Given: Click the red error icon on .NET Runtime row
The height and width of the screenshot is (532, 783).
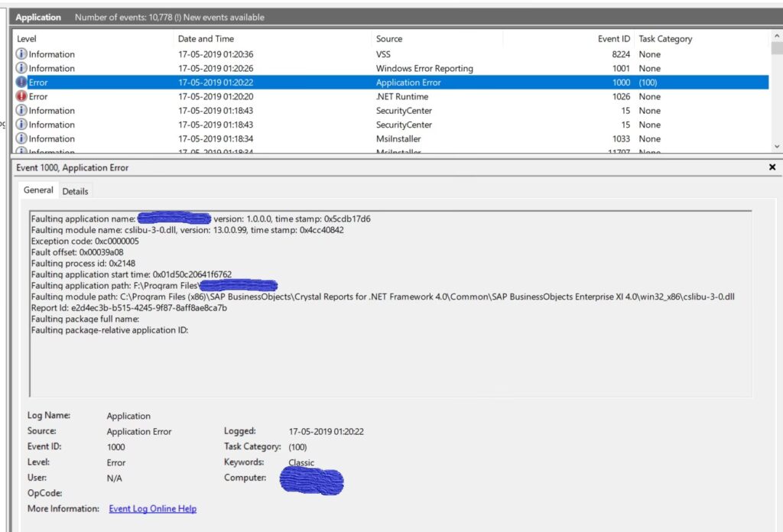Looking at the screenshot, I should [x=21, y=97].
